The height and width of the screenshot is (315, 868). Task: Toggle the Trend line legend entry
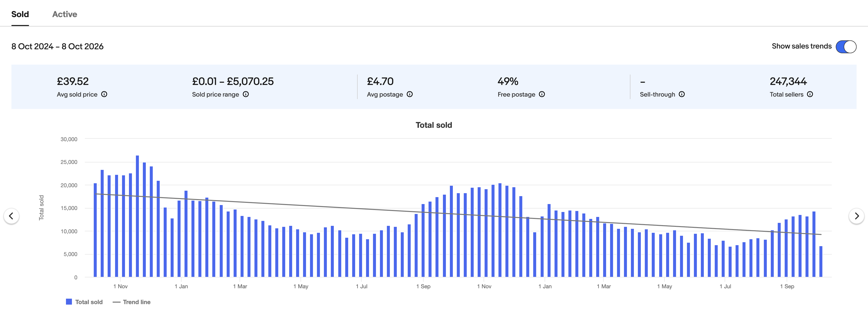(131, 302)
